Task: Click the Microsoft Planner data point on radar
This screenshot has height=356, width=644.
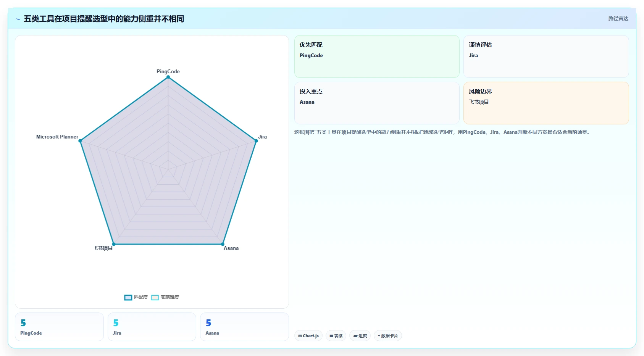Action: coord(80,141)
